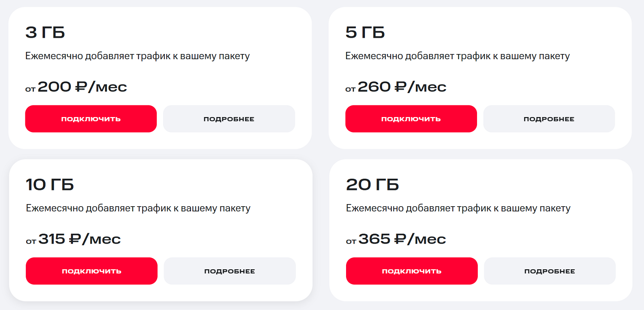Click ПОДКЛЮЧИТЬ on the 10 ГБ package
This screenshot has width=644, height=310.
coord(91,271)
